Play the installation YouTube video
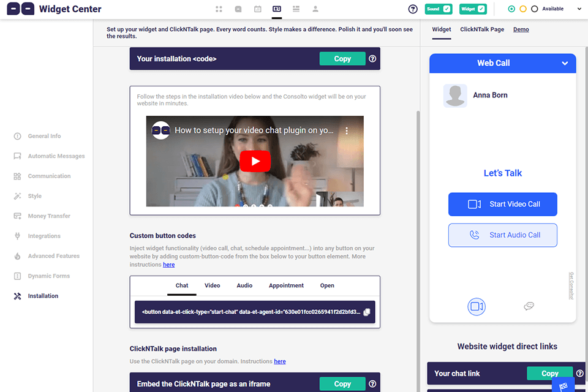588x392 pixels. (255, 161)
